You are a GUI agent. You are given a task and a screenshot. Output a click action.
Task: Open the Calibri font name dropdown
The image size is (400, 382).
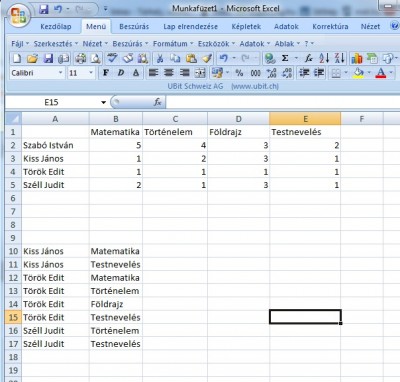61,73
